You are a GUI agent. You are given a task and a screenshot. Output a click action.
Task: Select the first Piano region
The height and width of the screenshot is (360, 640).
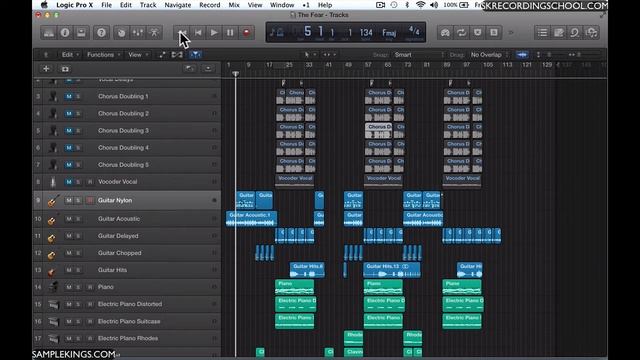coord(295,287)
